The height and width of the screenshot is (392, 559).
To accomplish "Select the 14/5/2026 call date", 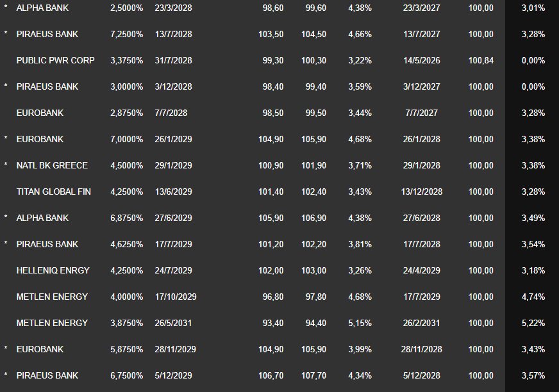I will click(x=422, y=61).
